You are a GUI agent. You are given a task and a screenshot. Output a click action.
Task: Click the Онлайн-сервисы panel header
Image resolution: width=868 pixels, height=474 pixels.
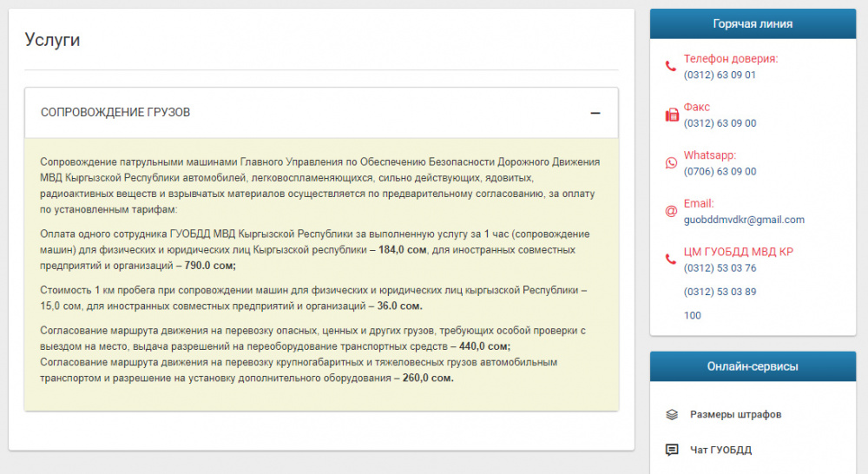[753, 366]
